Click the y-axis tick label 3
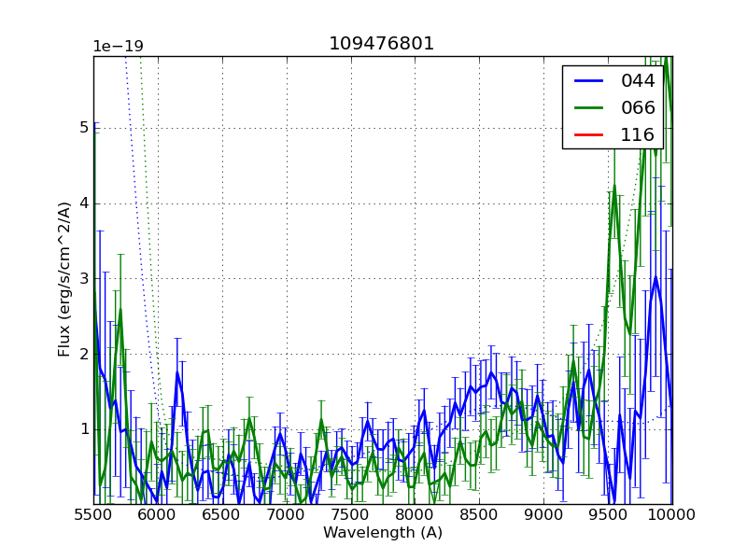 click(x=82, y=278)
